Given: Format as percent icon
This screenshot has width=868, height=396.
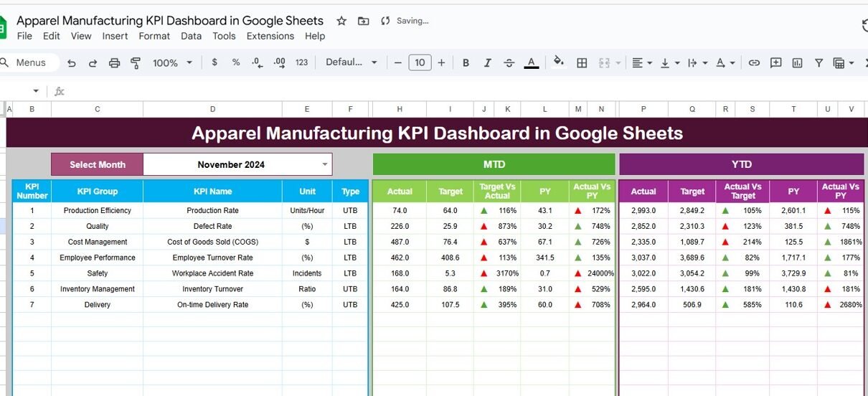Looking at the screenshot, I should [x=235, y=62].
